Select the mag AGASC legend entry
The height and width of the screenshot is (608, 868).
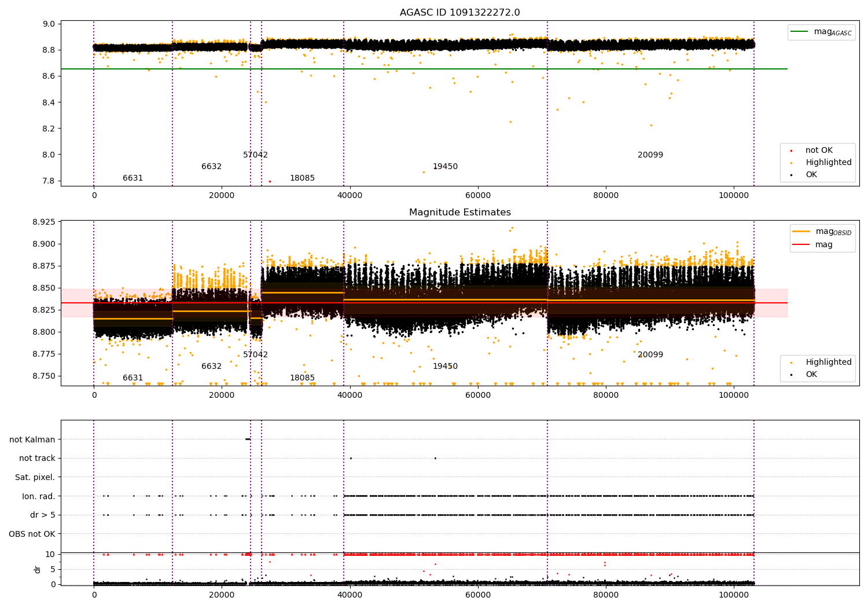(x=821, y=32)
